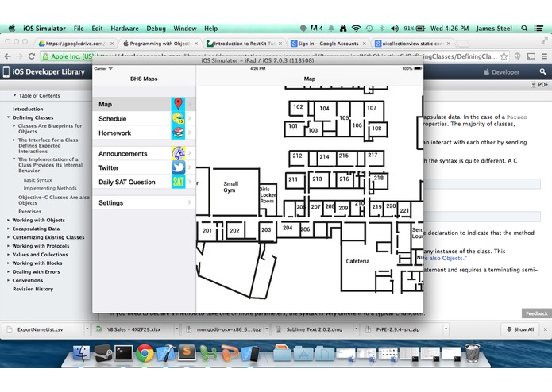Viewport: 552px width, 392px height.
Task: Open Google Chrome from the Dock
Action: pos(145,353)
